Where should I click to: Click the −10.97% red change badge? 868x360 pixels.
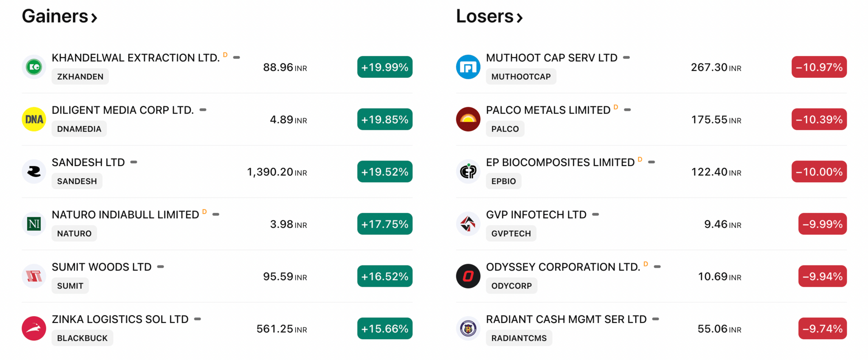[819, 67]
